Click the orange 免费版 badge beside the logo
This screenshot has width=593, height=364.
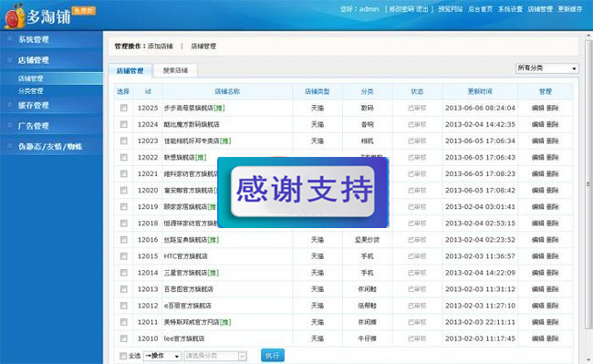(x=84, y=11)
